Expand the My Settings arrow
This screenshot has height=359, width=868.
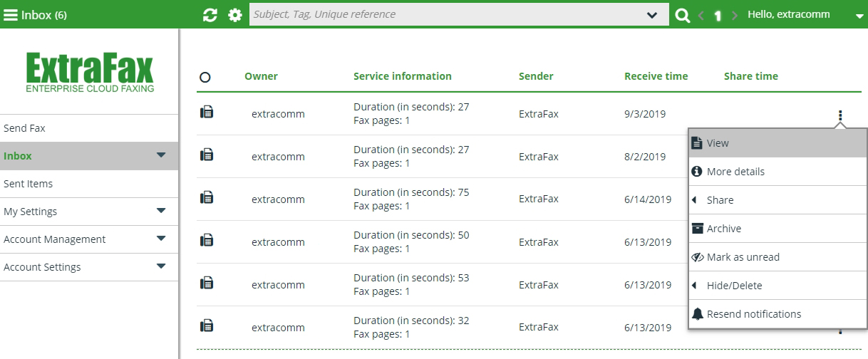coord(161,211)
